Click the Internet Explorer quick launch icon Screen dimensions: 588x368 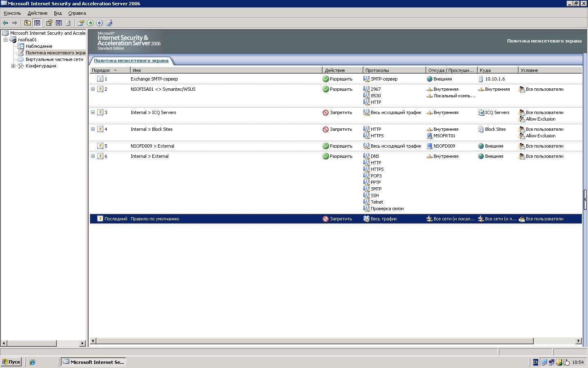[32, 362]
